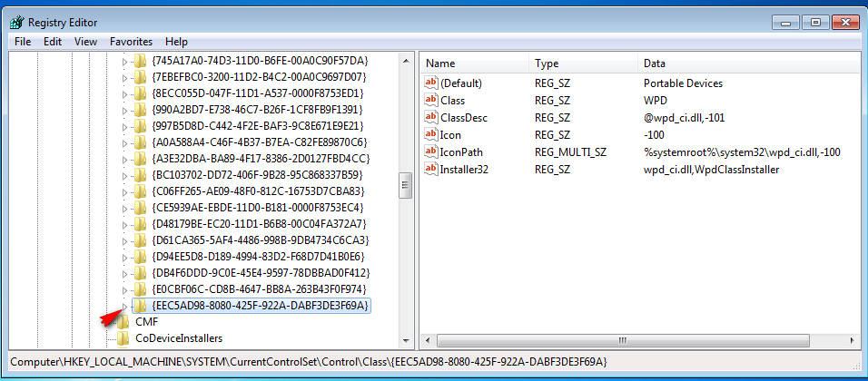This screenshot has width=868, height=381.
Task: Open the Help menu
Action: [176, 42]
